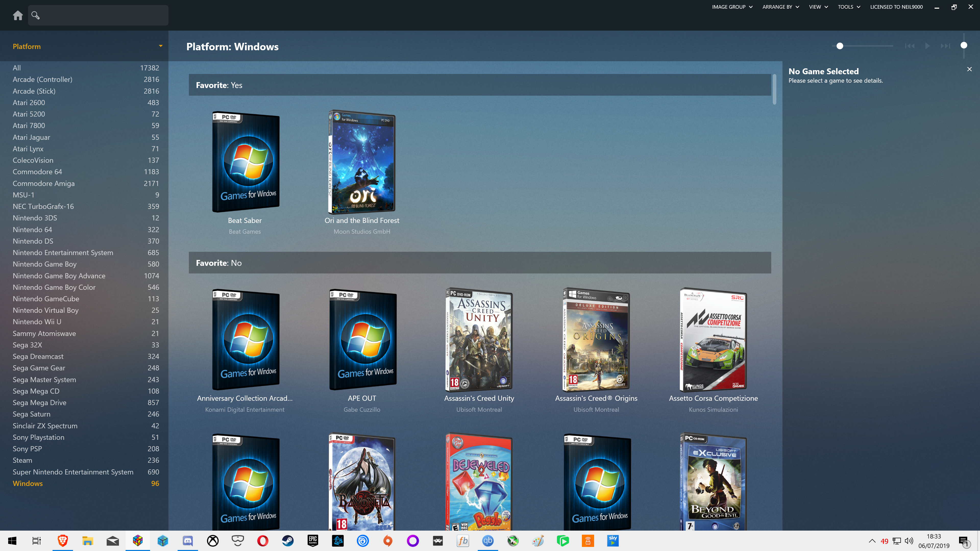
Task: Focus the search box with magnifier
Action: click(x=98, y=15)
